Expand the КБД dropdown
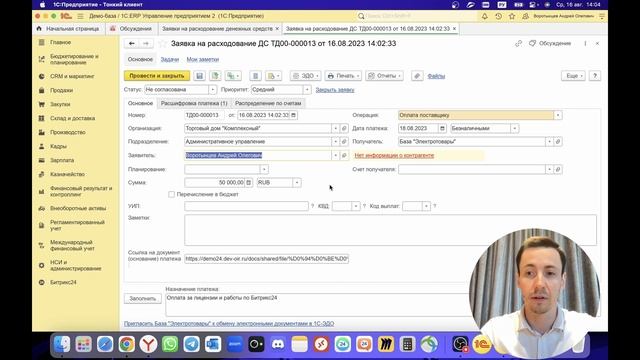640x360 pixels. coord(356,206)
